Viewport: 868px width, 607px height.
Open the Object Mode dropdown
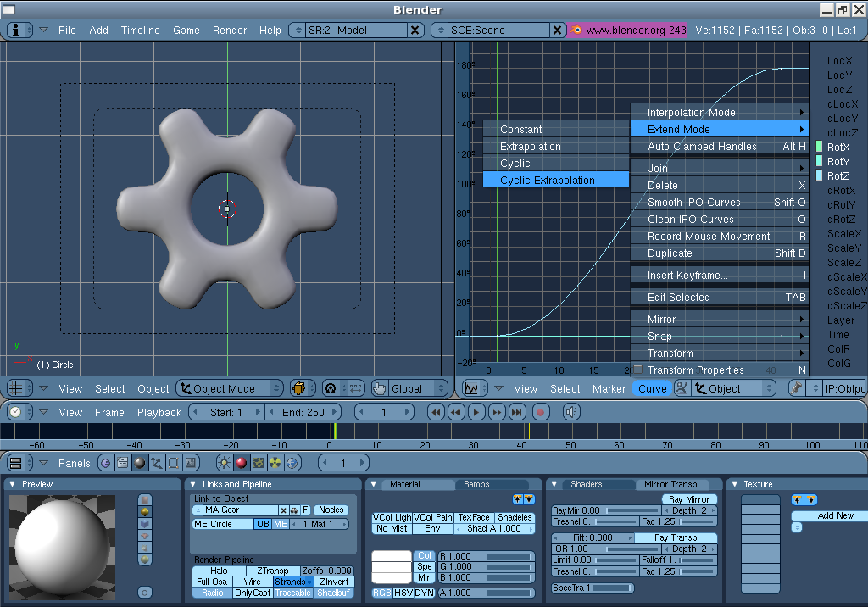click(230, 388)
